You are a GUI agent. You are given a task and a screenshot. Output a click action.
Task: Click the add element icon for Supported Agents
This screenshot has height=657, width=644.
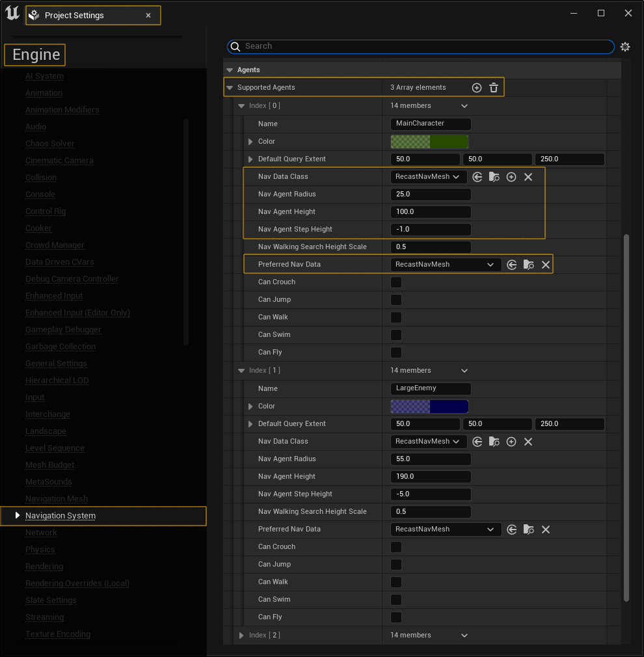tap(476, 87)
